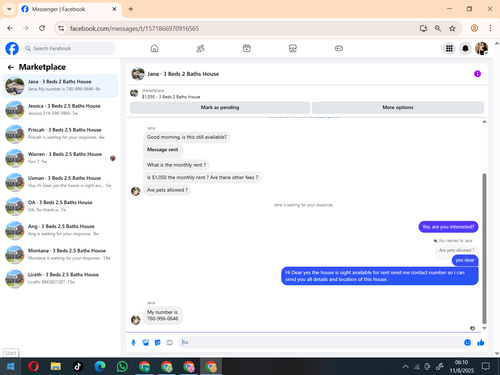Viewport: 500px width, 375px height.
Task: Click the 'My number is' message bubble
Action: point(163,315)
